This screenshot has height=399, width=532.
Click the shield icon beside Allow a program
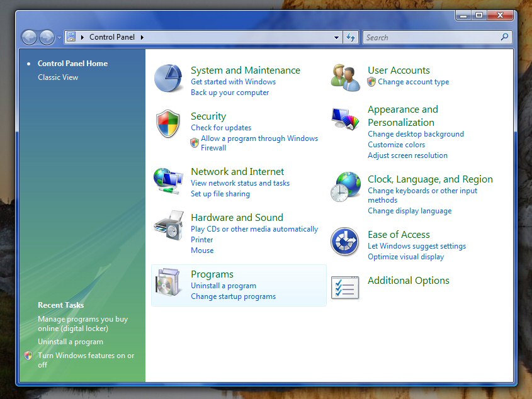[195, 143]
